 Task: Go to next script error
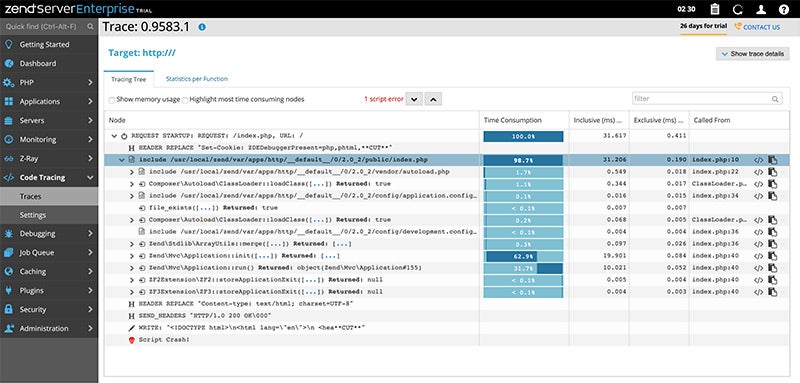(x=414, y=99)
